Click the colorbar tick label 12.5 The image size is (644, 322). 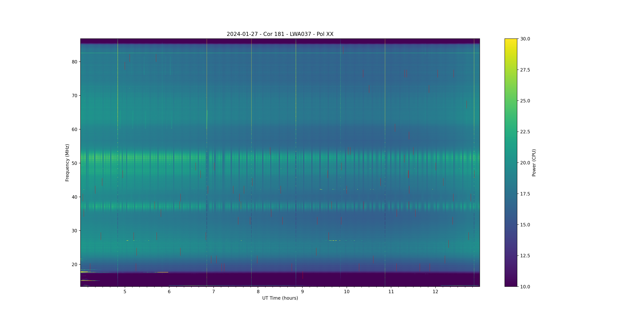click(x=525, y=256)
